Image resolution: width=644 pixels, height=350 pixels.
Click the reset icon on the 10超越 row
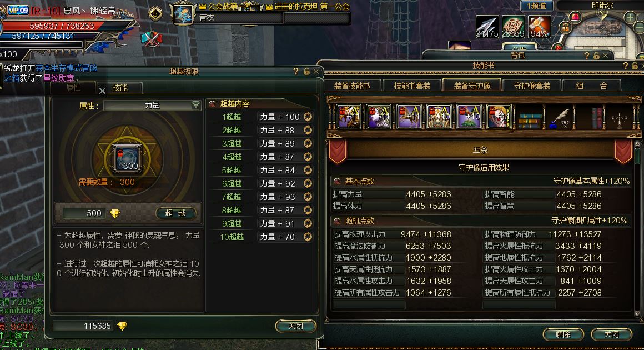[308, 237]
